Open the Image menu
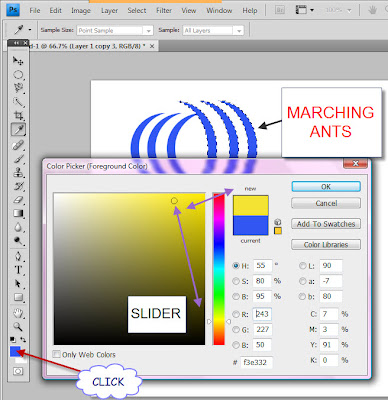The width and height of the screenshot is (388, 400). pos(81,11)
